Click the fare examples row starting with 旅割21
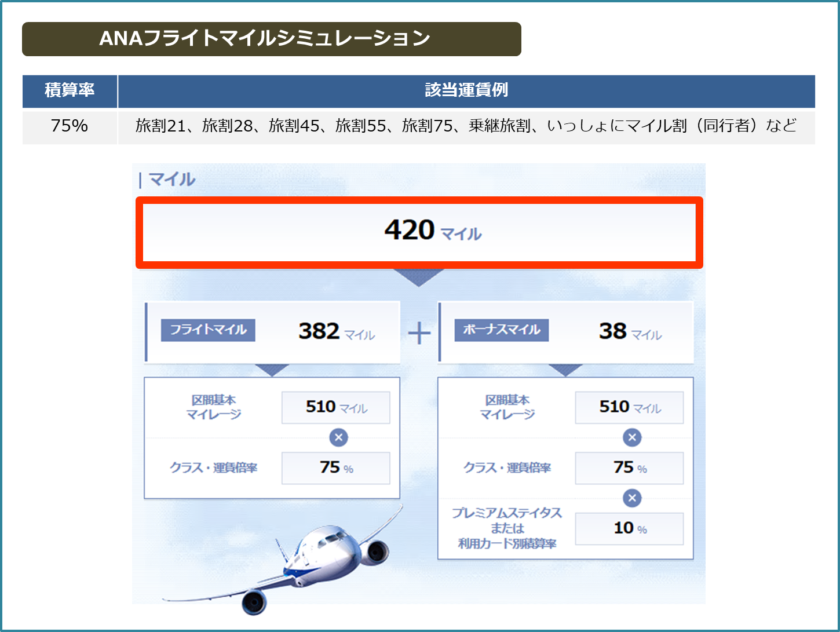Image resolution: width=840 pixels, height=632 pixels. tap(466, 126)
